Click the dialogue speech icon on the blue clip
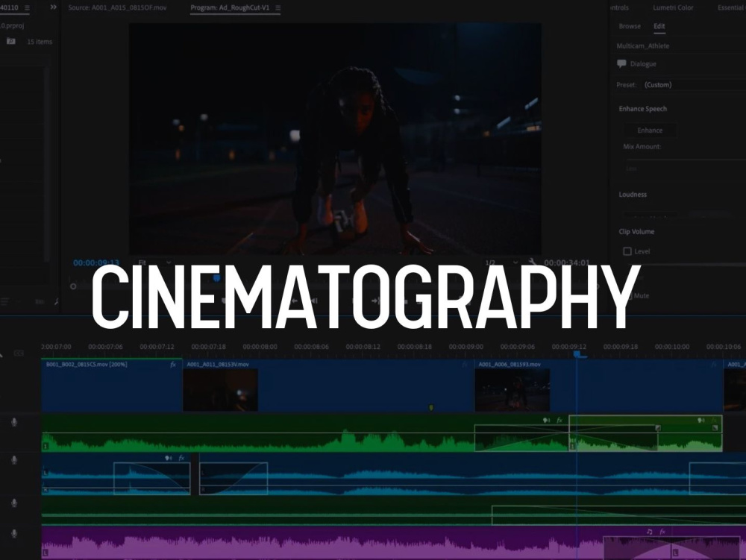Image resolution: width=746 pixels, height=560 pixels. pyautogui.click(x=169, y=458)
